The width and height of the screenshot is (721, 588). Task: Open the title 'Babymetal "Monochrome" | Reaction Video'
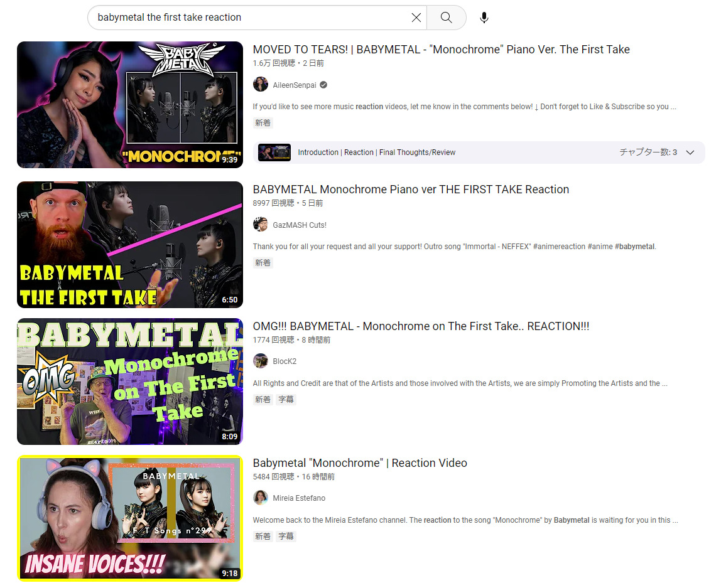pos(360,463)
